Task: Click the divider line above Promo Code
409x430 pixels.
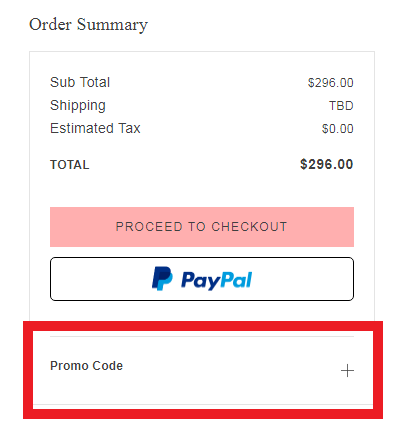Action: 202,336
